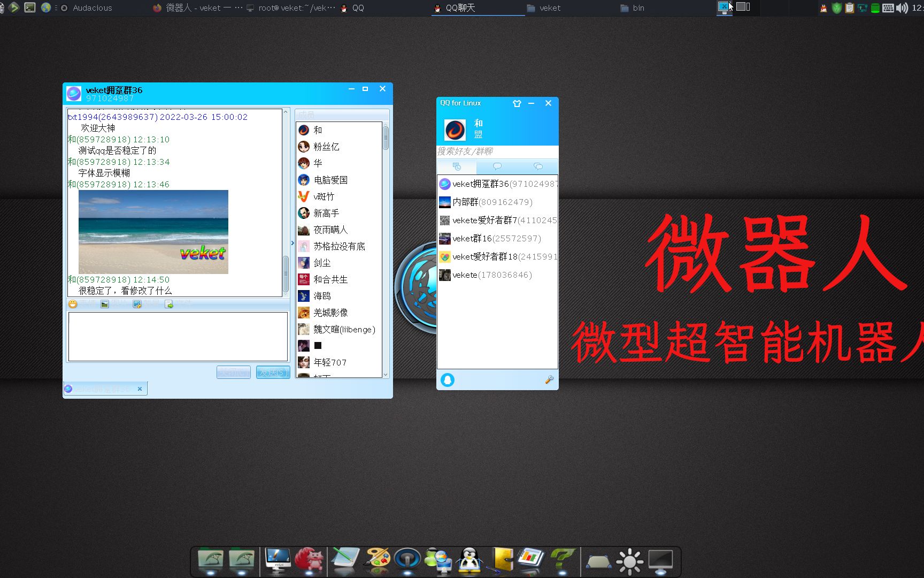Click the volume speaker tray icon
This screenshot has height=578, width=924.
(x=902, y=8)
